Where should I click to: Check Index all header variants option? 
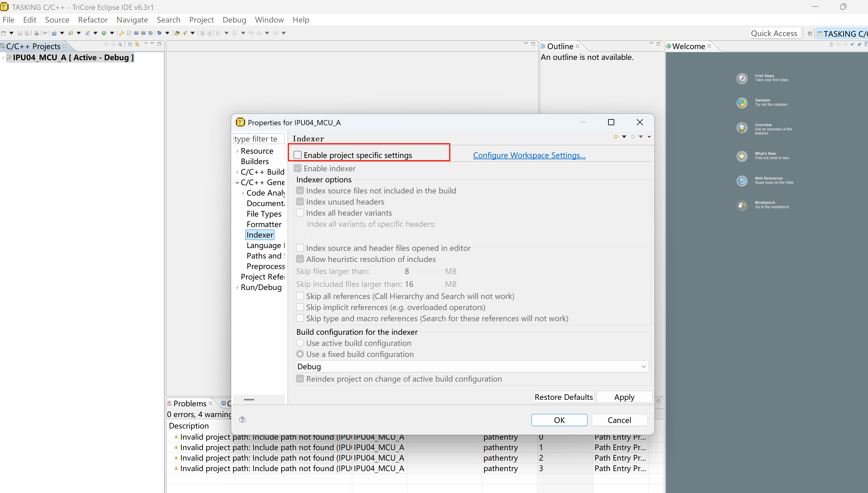click(x=300, y=213)
